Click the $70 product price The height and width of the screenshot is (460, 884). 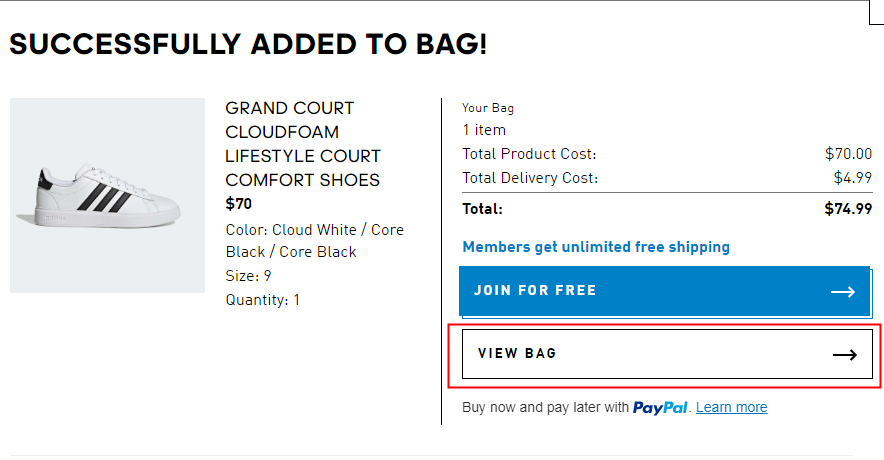pos(239,204)
